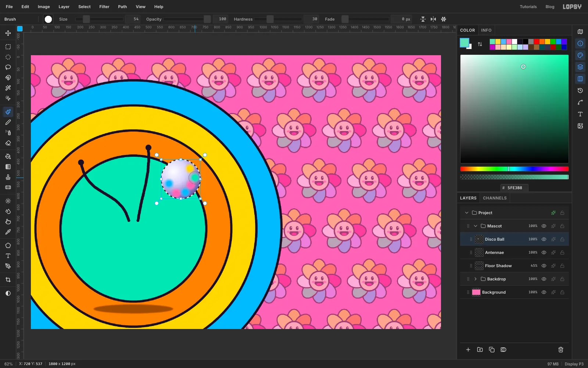Viewport: 588px width, 368px height.
Task: Select the Magic Wand tool
Action: (x=8, y=88)
